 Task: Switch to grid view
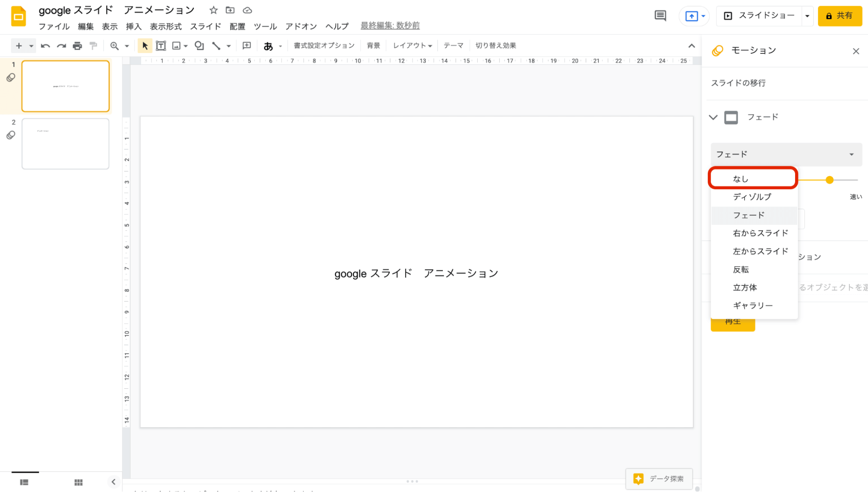tap(79, 482)
